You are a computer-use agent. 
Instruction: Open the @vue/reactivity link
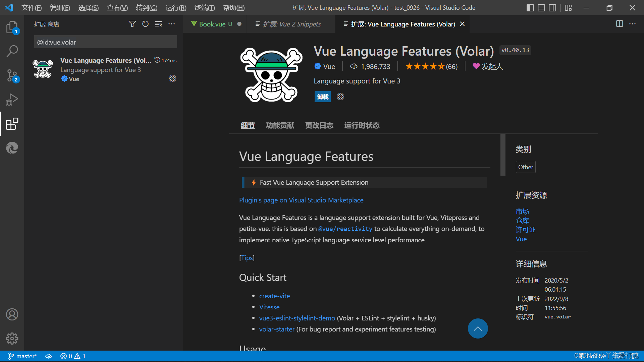tap(345, 229)
